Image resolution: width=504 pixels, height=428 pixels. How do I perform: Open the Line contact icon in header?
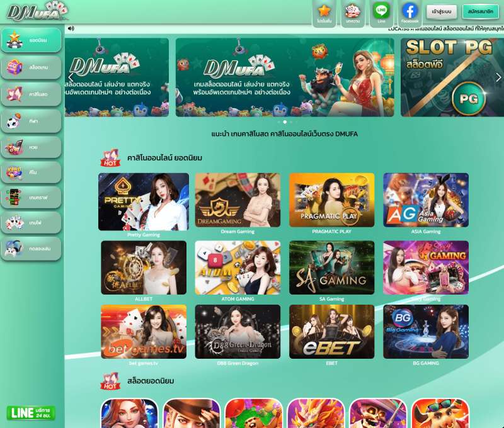381,13
